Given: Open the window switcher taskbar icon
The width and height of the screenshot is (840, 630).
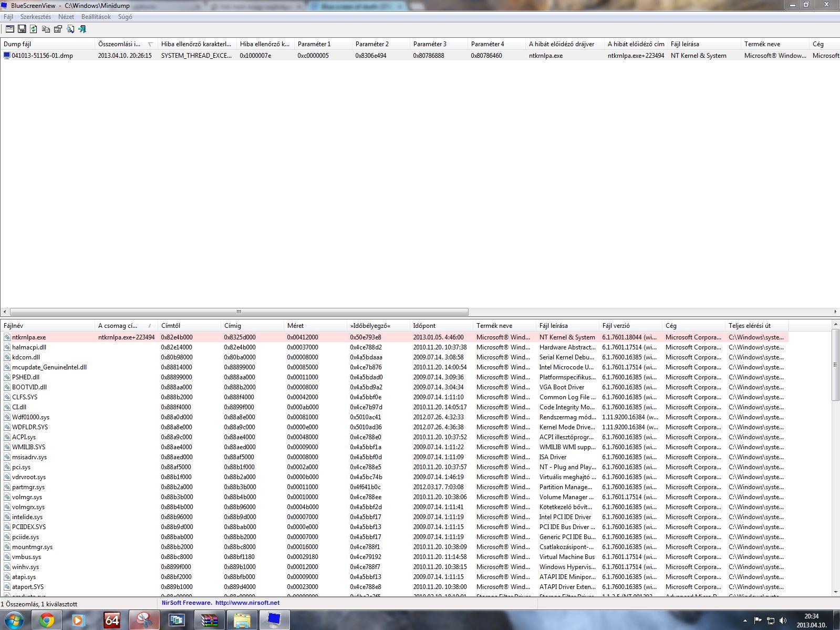Looking at the screenshot, I should (x=177, y=621).
